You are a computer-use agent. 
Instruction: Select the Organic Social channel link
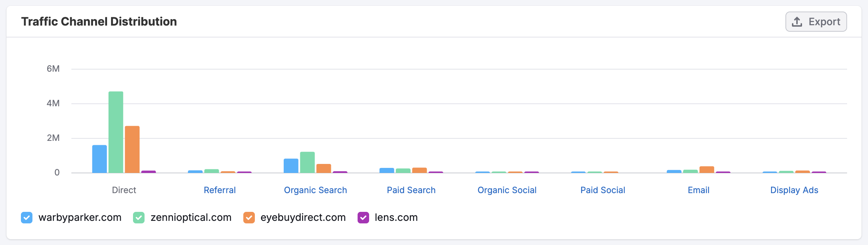click(x=507, y=190)
